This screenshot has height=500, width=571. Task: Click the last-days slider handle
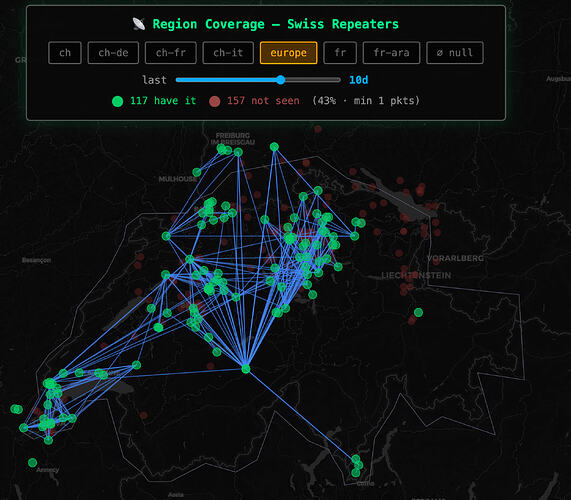click(280, 80)
